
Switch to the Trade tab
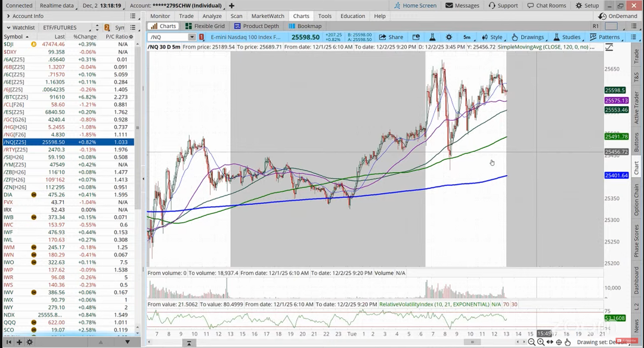(186, 16)
